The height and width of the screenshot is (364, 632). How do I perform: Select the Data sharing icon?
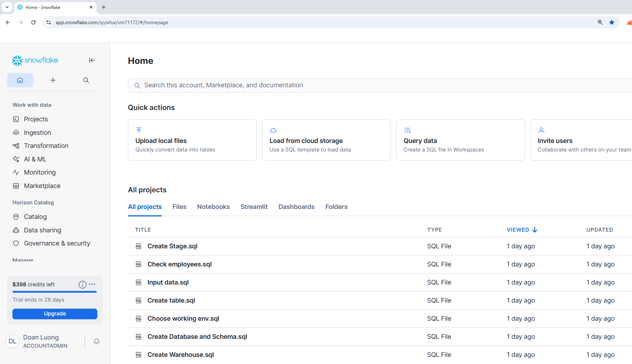(16, 230)
